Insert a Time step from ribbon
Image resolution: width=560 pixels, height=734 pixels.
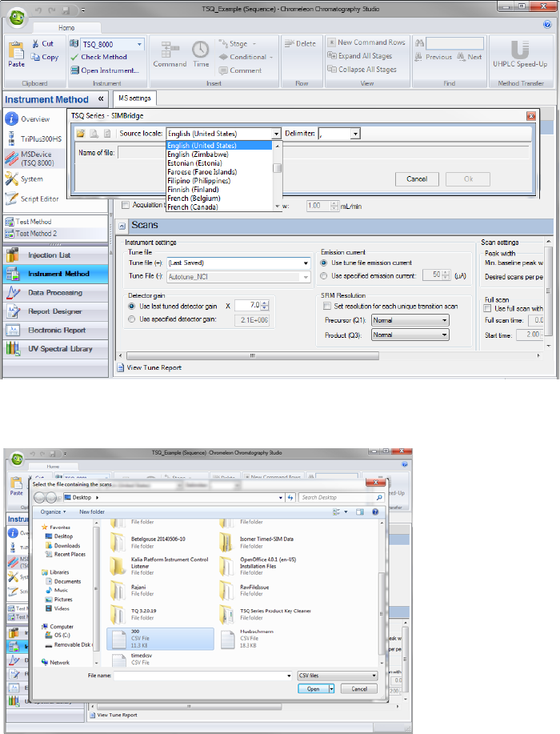201,54
